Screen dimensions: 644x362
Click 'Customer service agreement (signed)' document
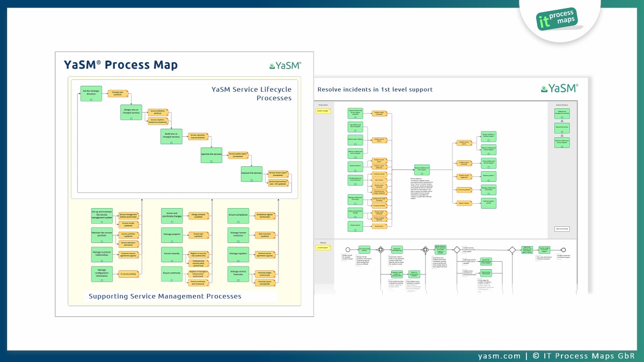(129, 254)
